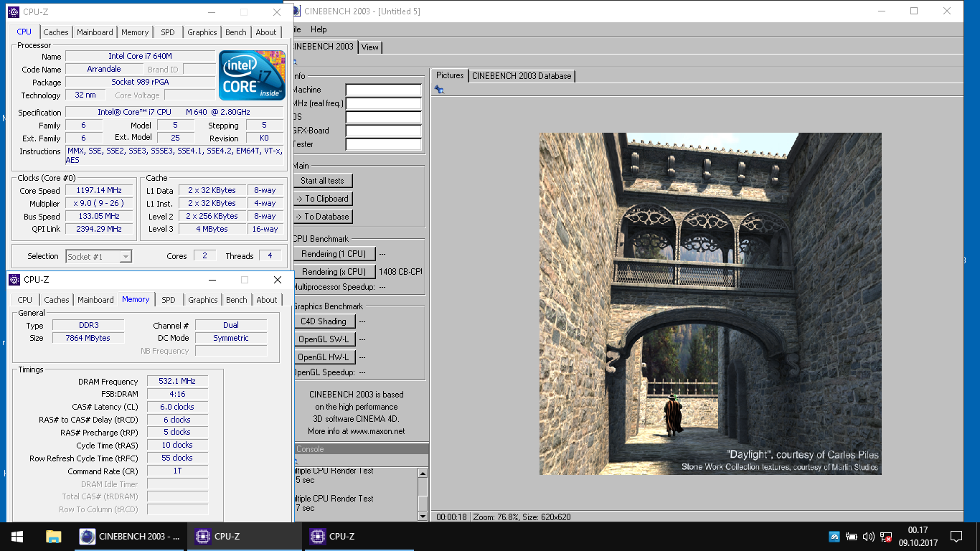Open the volume control in system tray
980x551 pixels.
pos(869,536)
